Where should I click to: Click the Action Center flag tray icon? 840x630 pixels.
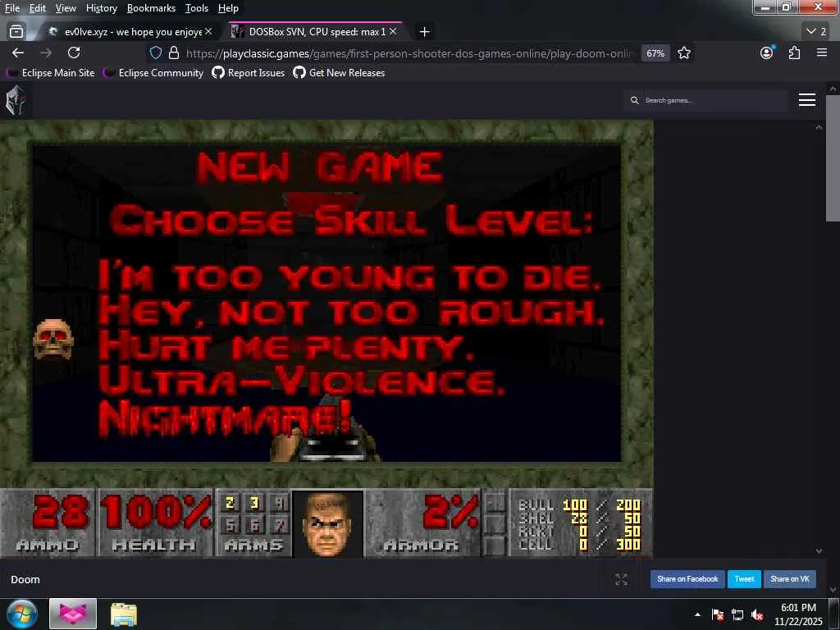pyautogui.click(x=718, y=614)
